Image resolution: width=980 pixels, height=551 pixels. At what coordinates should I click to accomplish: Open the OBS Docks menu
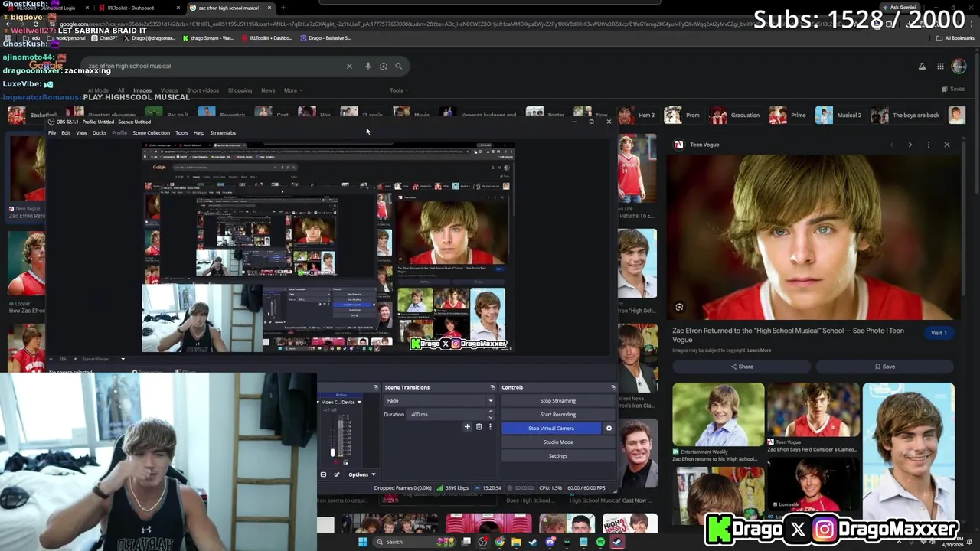(100, 133)
